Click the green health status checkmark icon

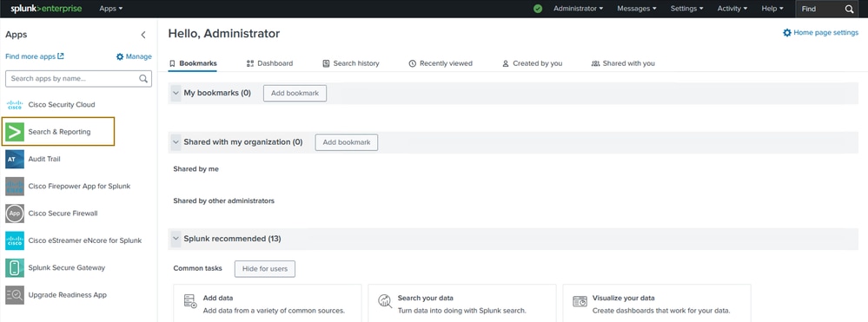pyautogui.click(x=538, y=9)
